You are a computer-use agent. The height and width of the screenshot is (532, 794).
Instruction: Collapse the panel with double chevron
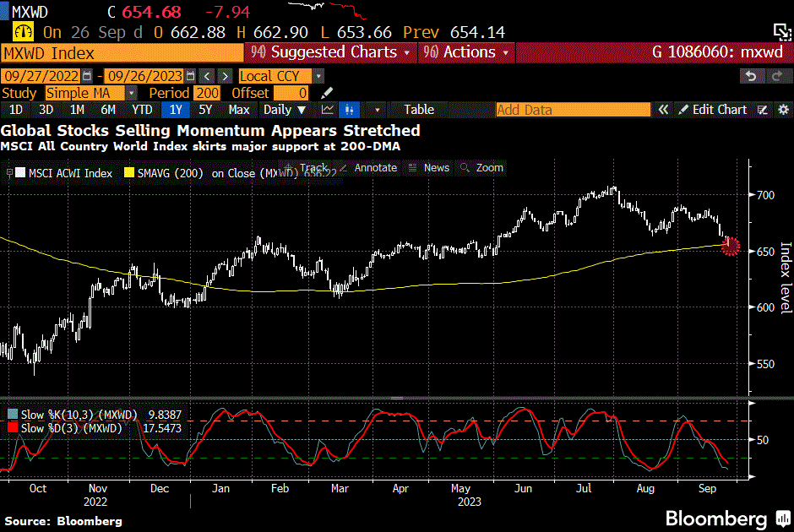[x=663, y=109]
